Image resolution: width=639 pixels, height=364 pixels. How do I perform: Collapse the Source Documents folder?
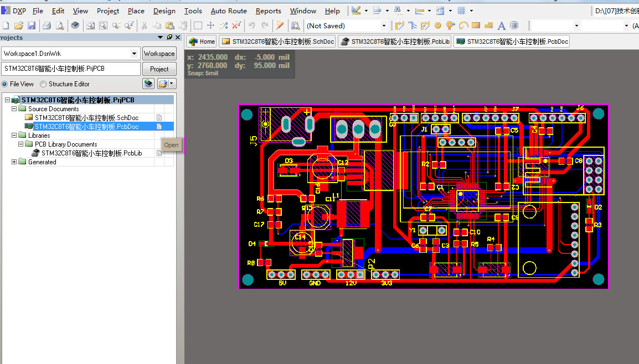[x=14, y=109]
